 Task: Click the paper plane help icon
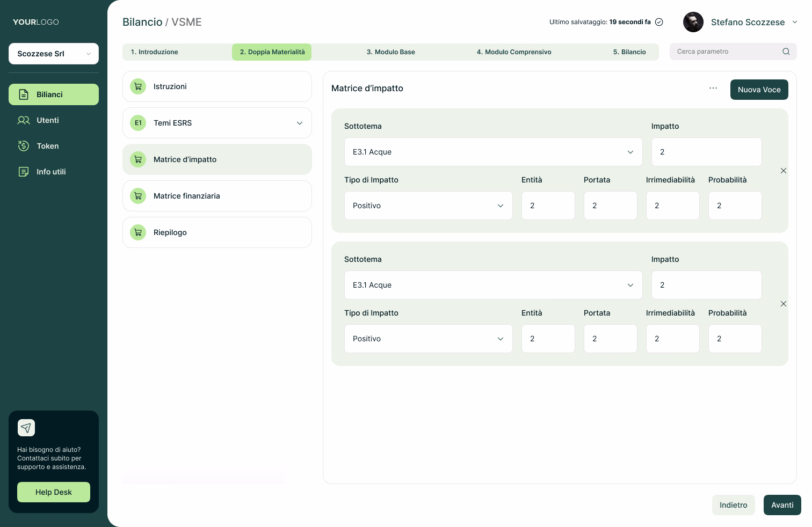[x=26, y=428]
